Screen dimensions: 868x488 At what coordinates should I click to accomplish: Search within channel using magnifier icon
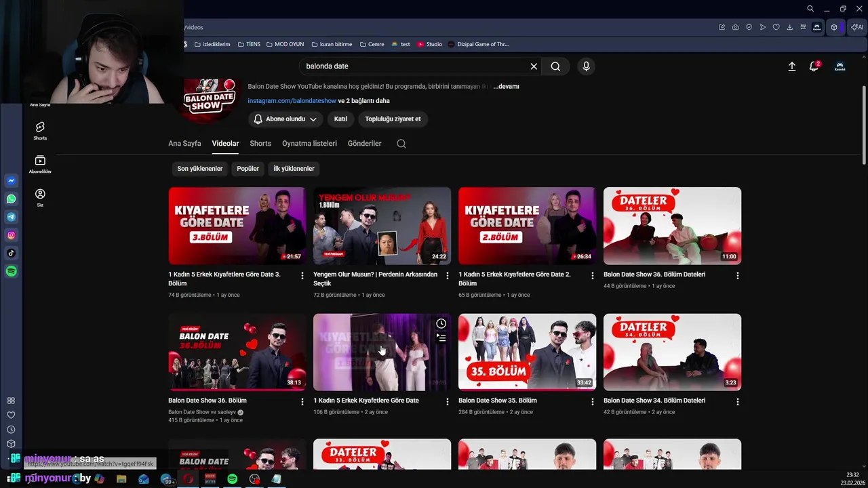tap(401, 144)
